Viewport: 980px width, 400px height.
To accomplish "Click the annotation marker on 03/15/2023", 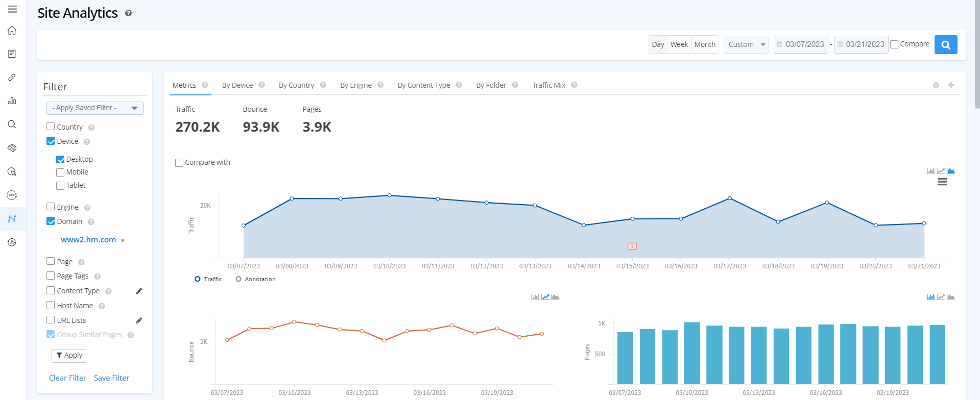I will coord(632,246).
